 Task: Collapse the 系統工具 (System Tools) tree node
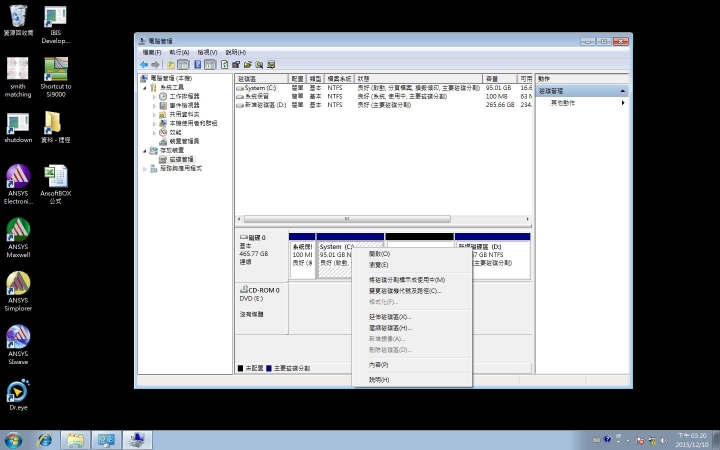[x=146, y=88]
